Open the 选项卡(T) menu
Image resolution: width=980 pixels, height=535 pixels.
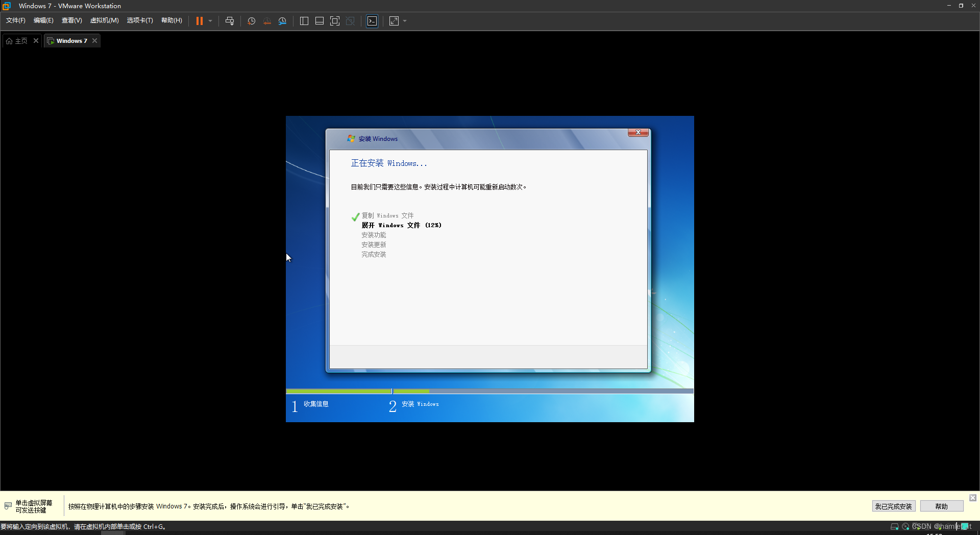pos(140,20)
